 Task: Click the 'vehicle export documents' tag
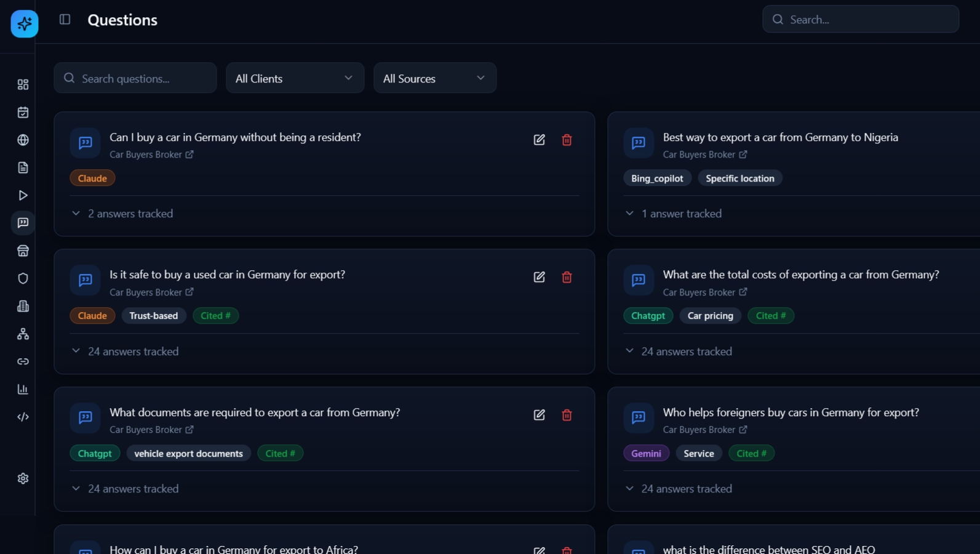(x=189, y=454)
